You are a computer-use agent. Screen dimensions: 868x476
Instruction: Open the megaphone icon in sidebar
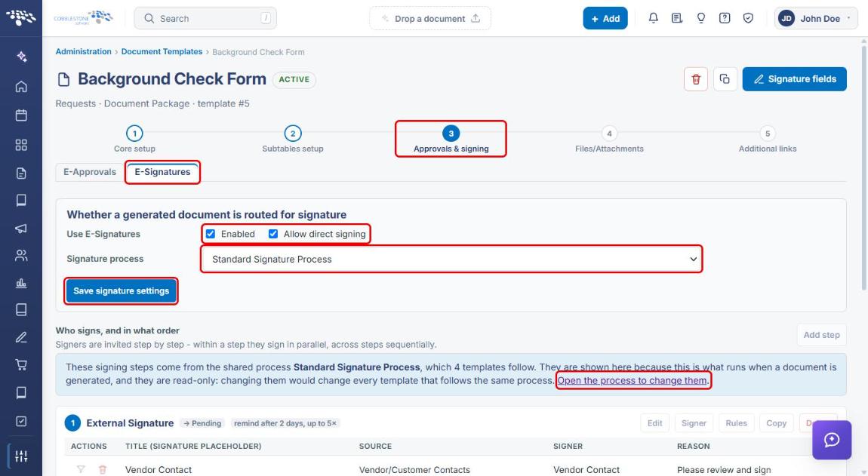(x=21, y=228)
